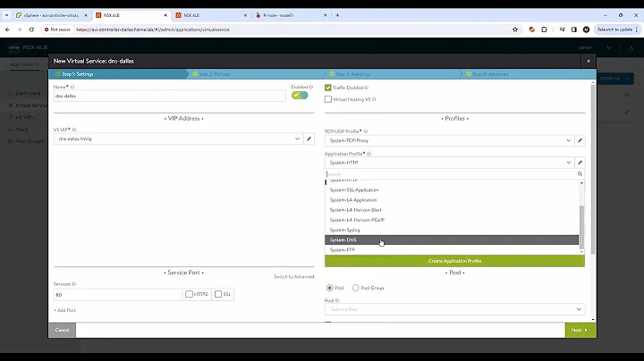Image resolution: width=644 pixels, height=361 pixels.
Task: Click the browser back arrow
Action: pos(7,29)
